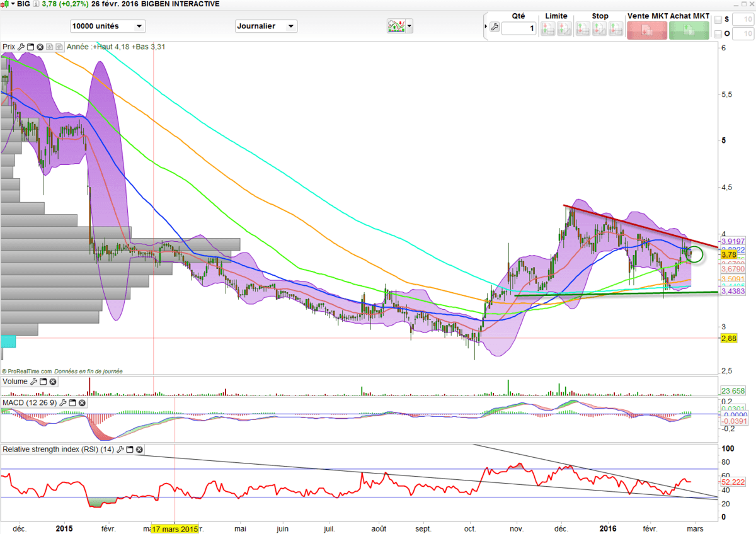Click the Prix panel move-down arrow icon

(x=49, y=47)
